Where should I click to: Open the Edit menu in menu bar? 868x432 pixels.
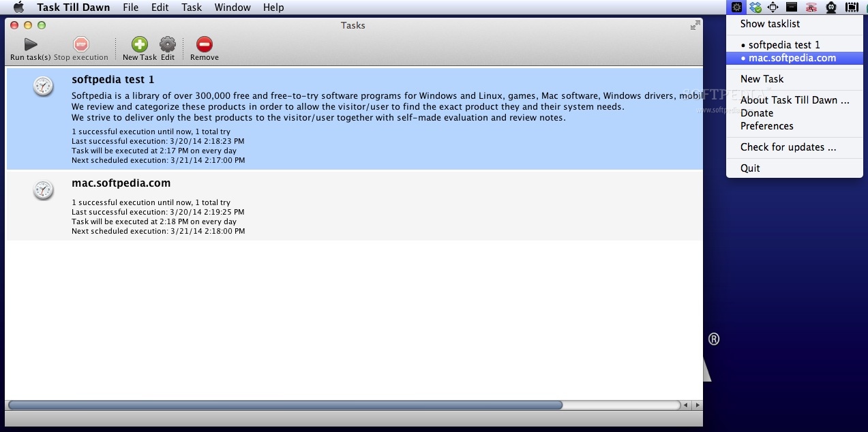pyautogui.click(x=160, y=7)
